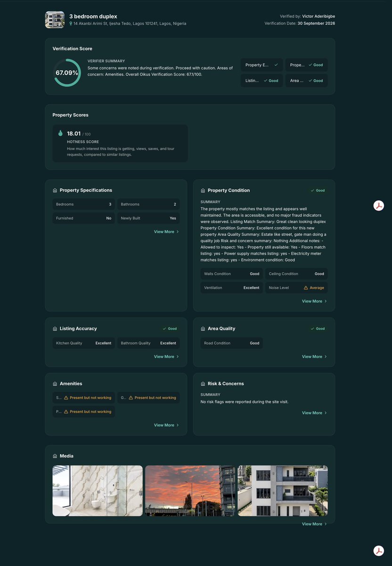Viewport: 392px width, 566px height.
Task: Click the Kitchen Quality Excellent row
Action: click(84, 343)
